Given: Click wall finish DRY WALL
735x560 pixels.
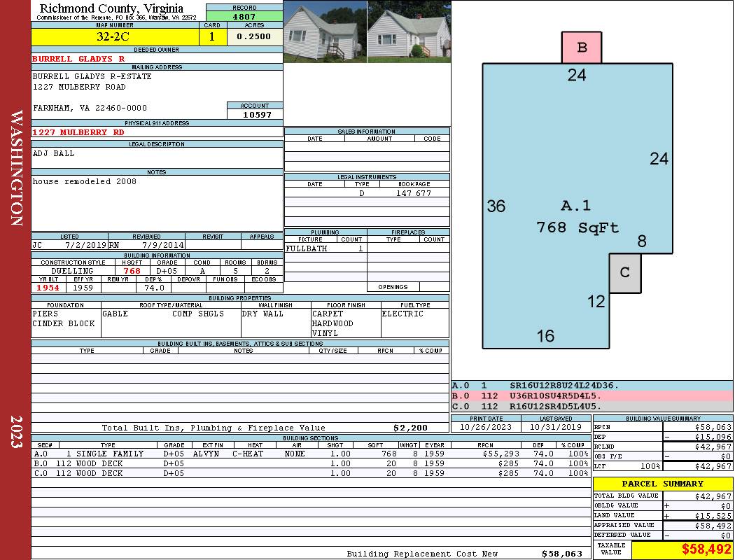Looking at the screenshot, I should [x=262, y=314].
